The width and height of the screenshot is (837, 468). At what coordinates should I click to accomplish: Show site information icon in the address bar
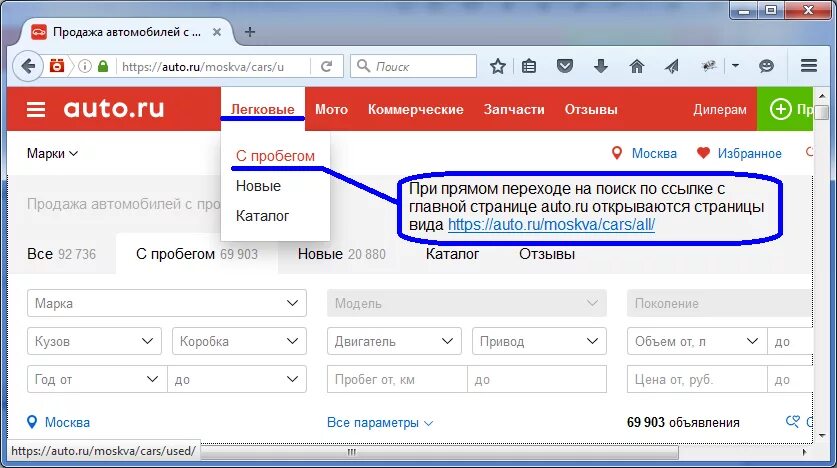[x=84, y=66]
